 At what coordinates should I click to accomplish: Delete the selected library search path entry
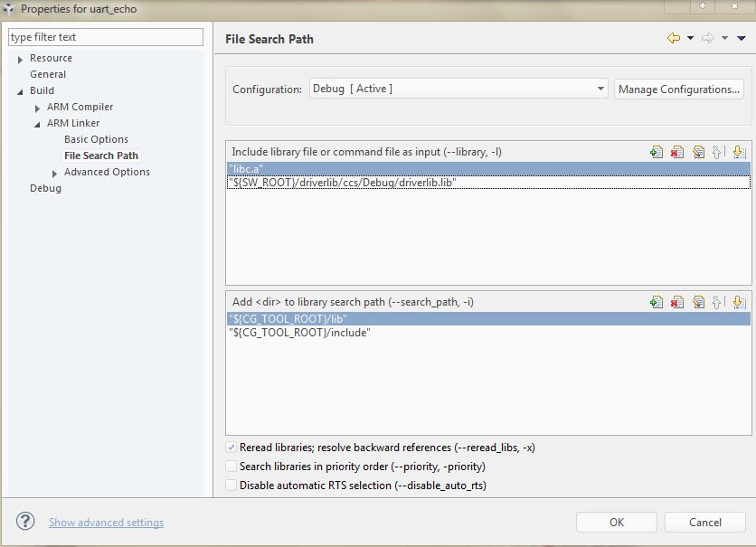677,302
